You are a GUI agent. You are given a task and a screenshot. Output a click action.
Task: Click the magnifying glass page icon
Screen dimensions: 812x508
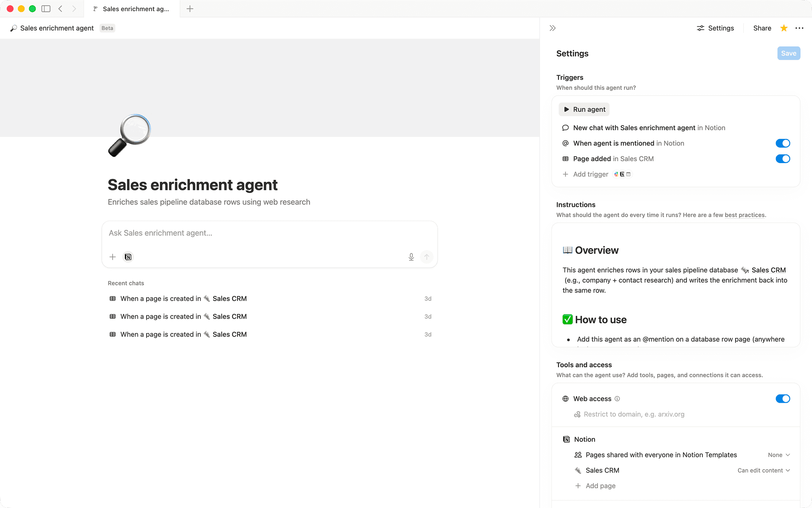(129, 136)
